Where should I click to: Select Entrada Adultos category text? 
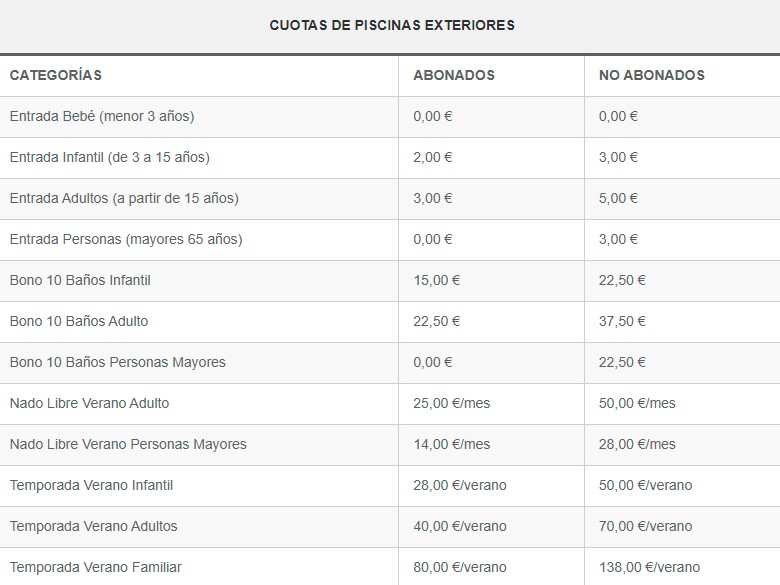[124, 198]
